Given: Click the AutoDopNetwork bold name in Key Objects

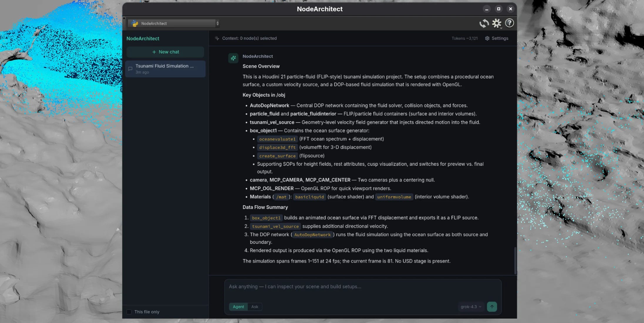Looking at the screenshot, I should click(x=269, y=105).
